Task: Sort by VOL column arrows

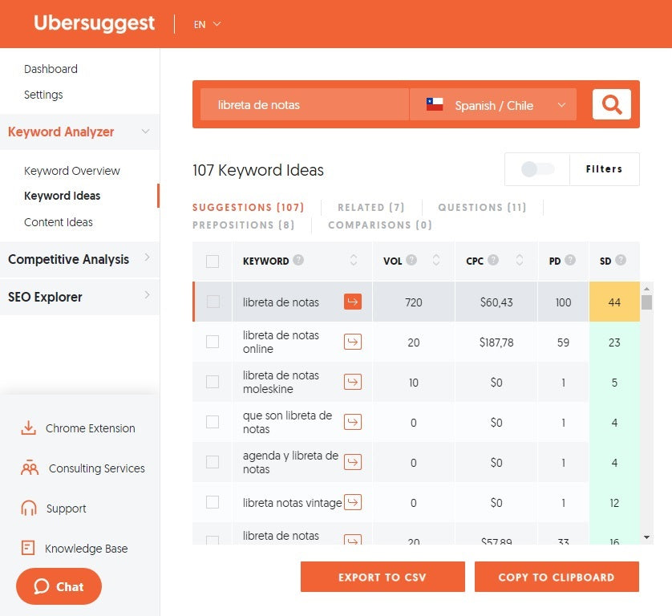Action: click(436, 260)
